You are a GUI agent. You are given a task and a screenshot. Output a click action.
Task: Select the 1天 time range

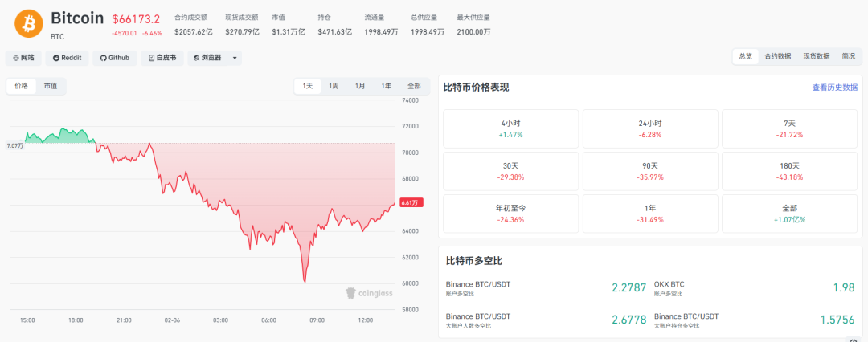(x=308, y=86)
